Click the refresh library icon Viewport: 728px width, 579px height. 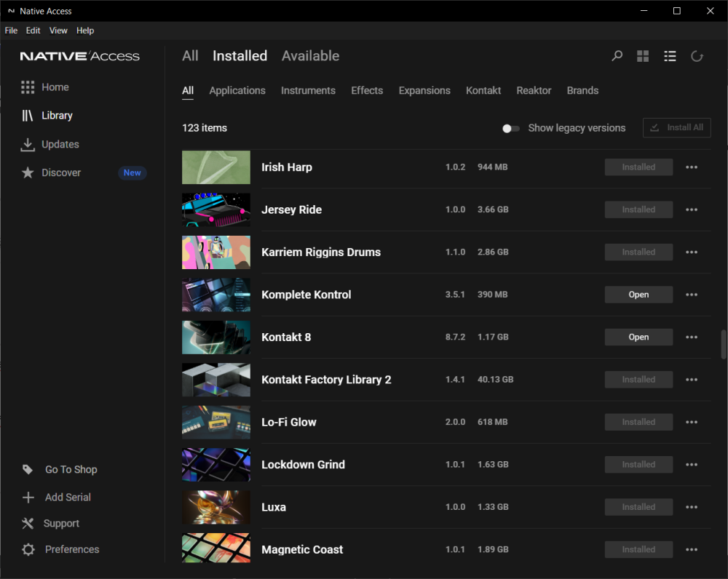tap(697, 56)
